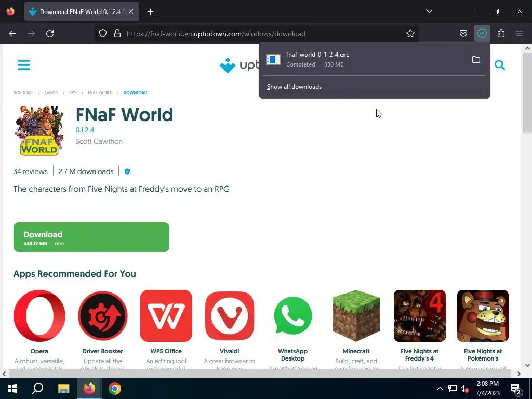
Task: Open the Uptodown hamburger menu
Action: tap(24, 65)
